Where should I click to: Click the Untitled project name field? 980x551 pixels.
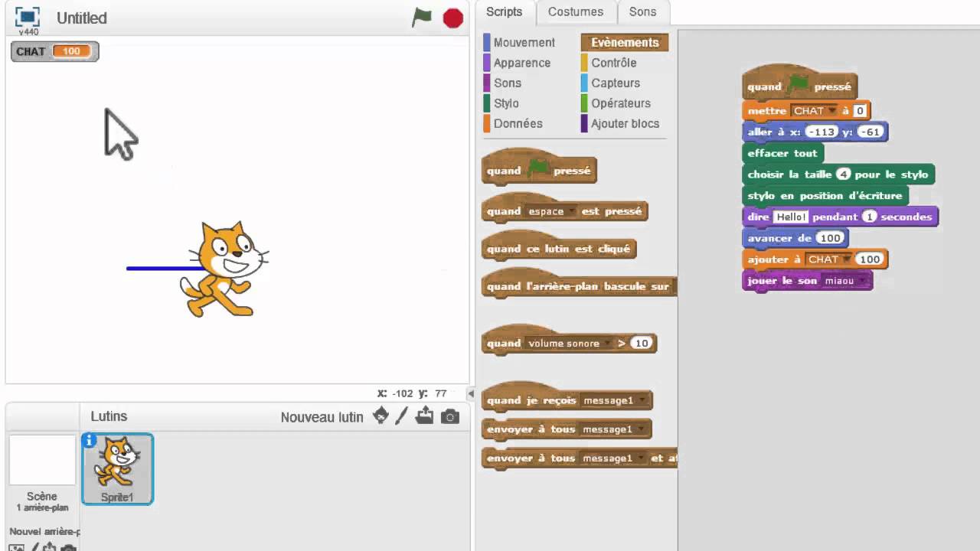[82, 18]
